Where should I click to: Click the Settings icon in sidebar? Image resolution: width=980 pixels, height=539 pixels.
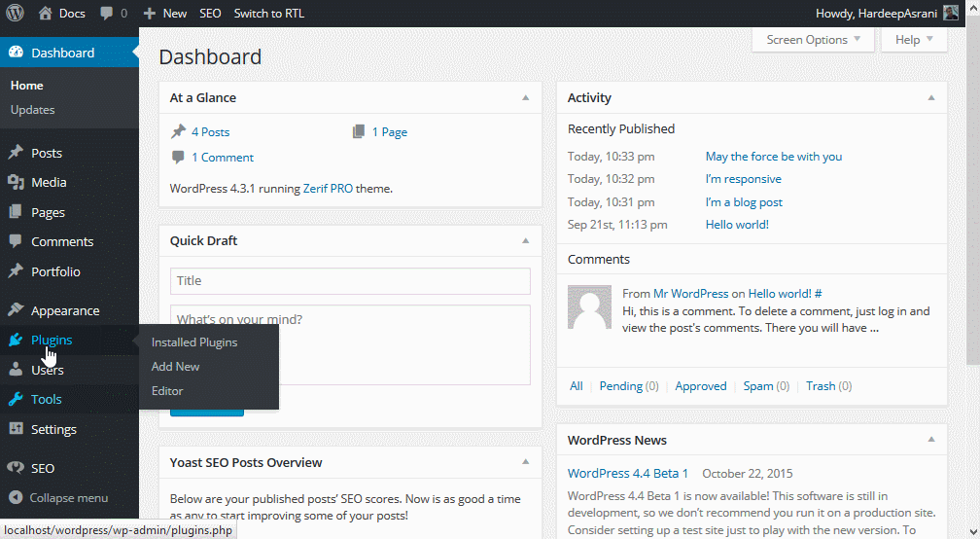tap(16, 429)
